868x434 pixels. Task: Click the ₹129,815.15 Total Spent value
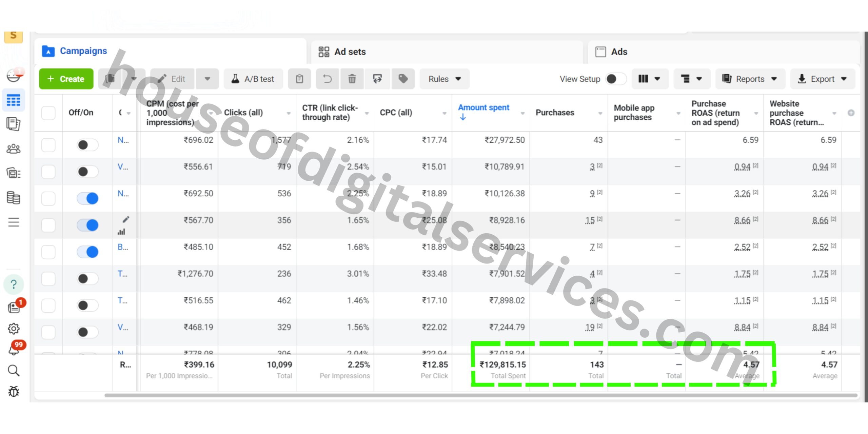[x=502, y=365]
